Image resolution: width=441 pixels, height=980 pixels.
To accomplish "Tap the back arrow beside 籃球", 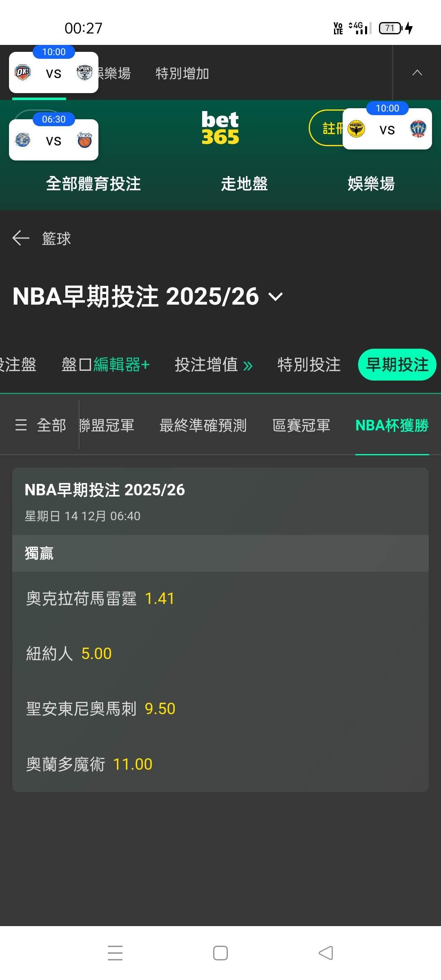I will click(x=21, y=238).
